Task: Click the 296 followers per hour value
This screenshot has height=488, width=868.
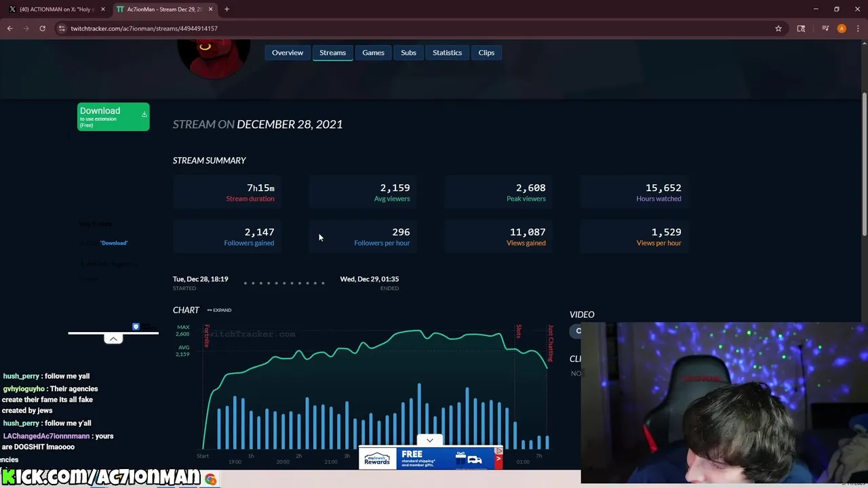Action: 401,232
